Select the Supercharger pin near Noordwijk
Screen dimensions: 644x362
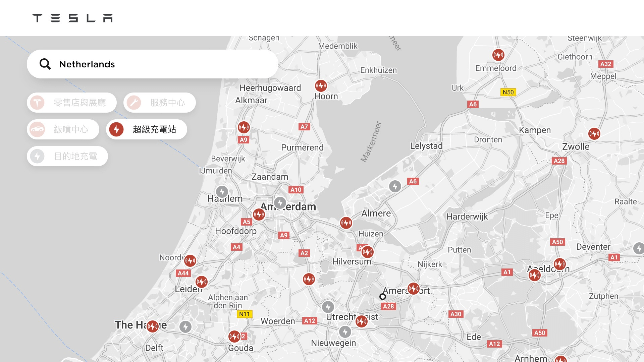tap(190, 260)
